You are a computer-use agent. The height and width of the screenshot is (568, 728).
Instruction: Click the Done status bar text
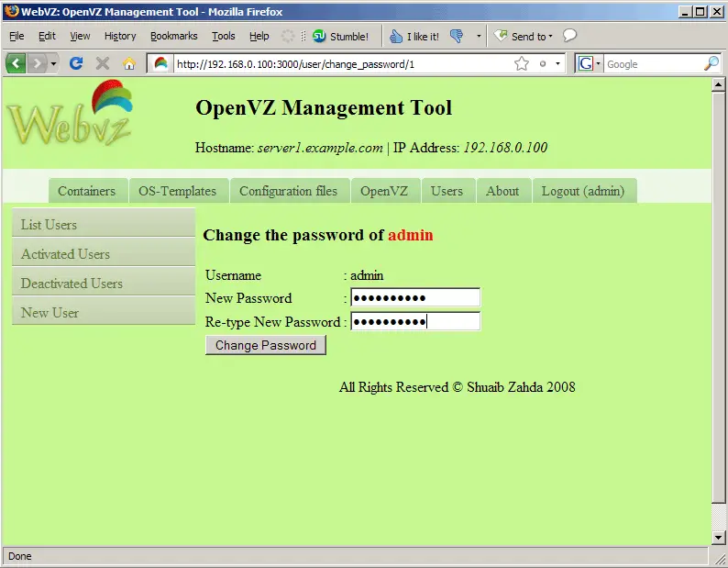(20, 556)
